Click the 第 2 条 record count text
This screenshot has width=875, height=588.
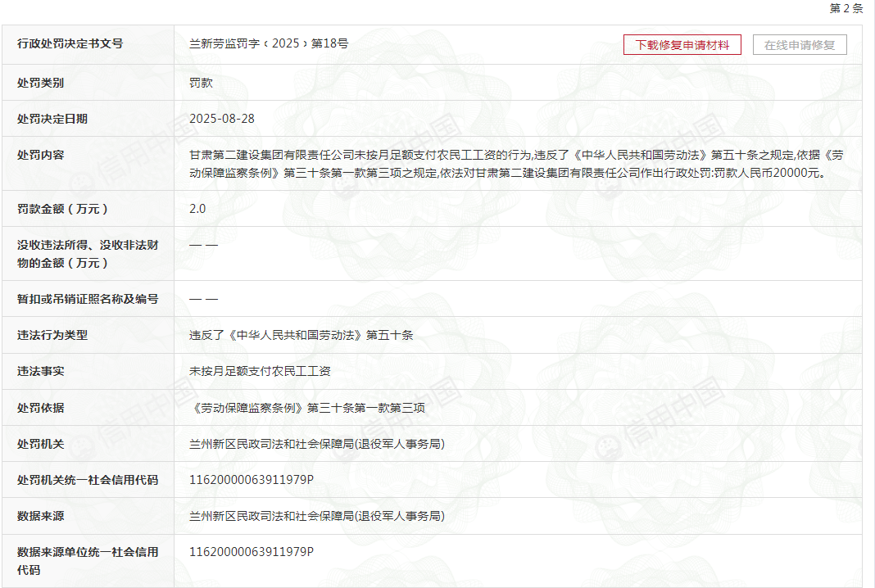click(x=846, y=8)
